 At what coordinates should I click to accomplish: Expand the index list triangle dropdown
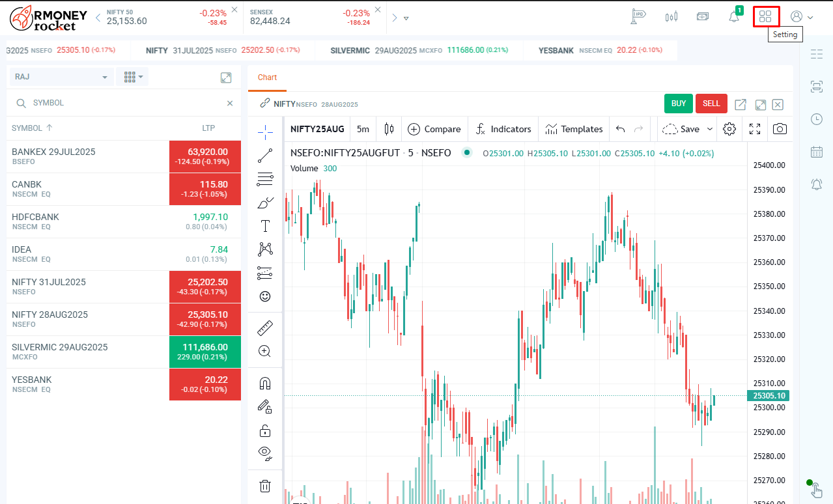pos(406,18)
